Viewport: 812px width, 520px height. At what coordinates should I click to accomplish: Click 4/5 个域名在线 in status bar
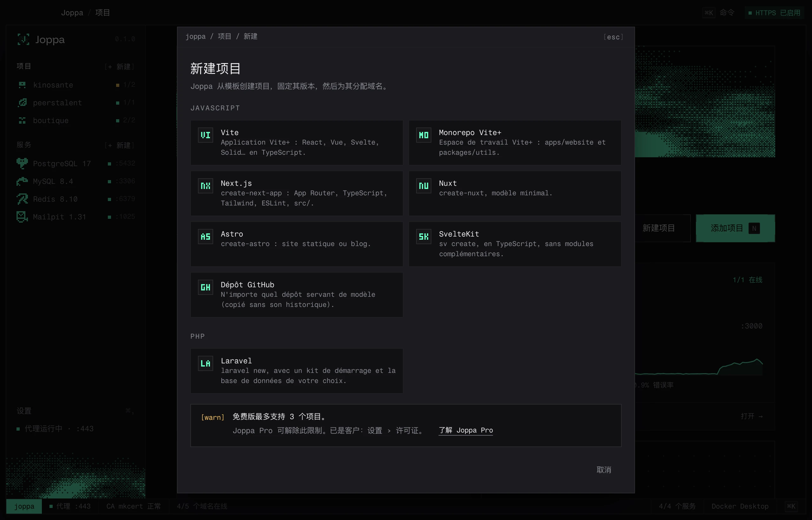point(202,506)
